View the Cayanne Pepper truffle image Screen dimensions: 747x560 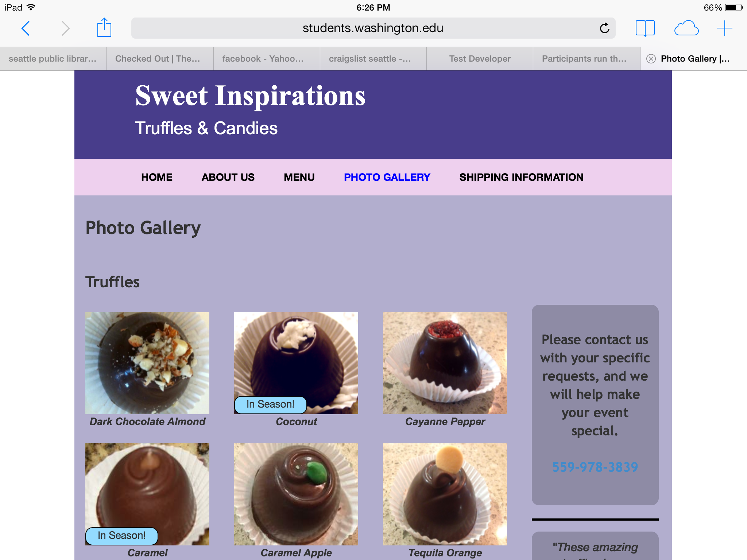pyautogui.click(x=445, y=363)
